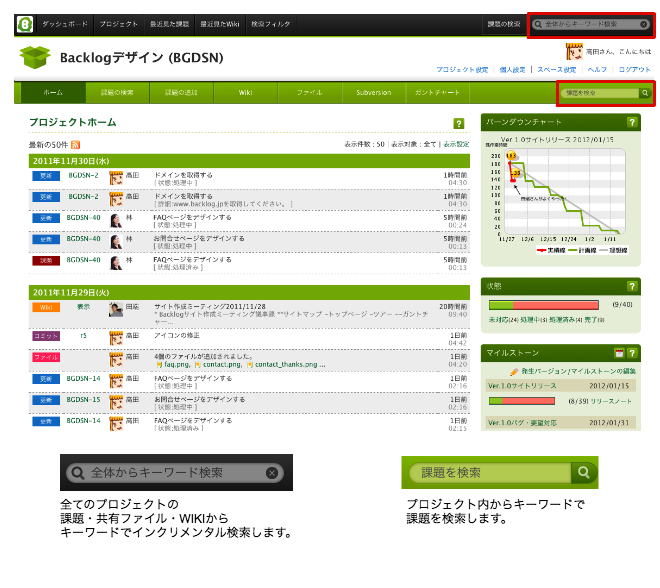Focus the small 課題を検索 field in the green tab bar
This screenshot has width=660, height=588.
(x=600, y=93)
